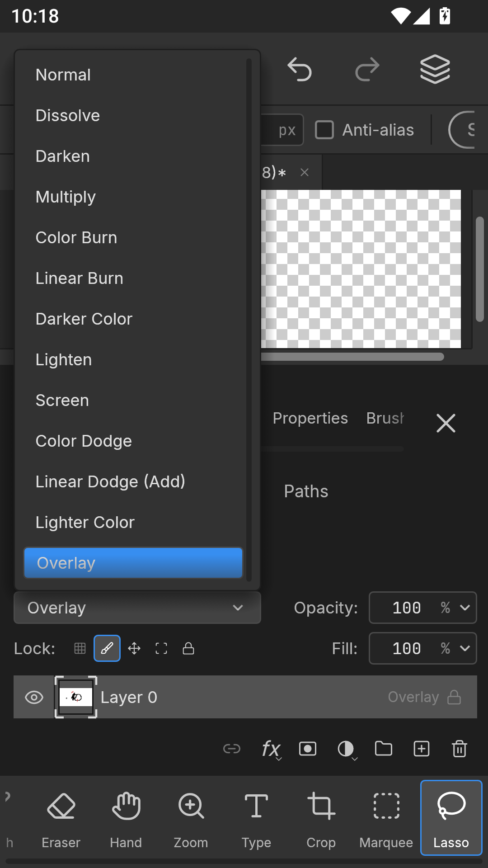Click the lock icon on Layer 0
Screen dimensions: 488x868
[454, 697]
